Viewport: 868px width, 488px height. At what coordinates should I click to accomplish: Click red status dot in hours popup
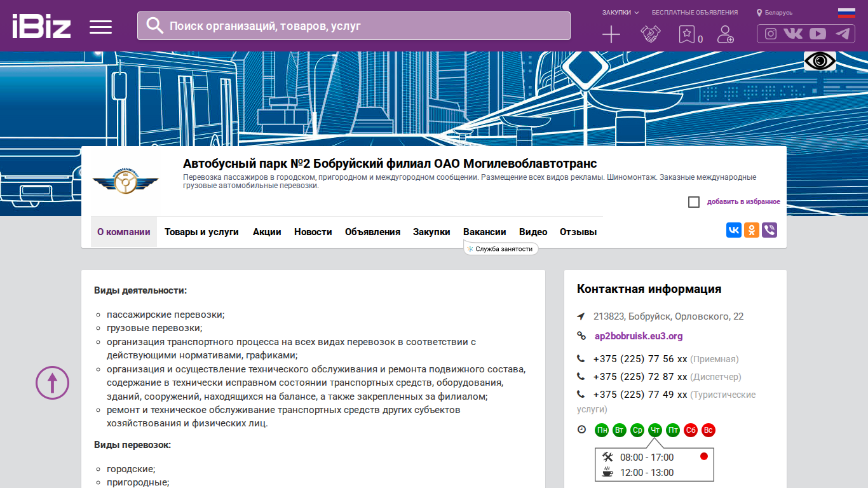click(x=703, y=456)
